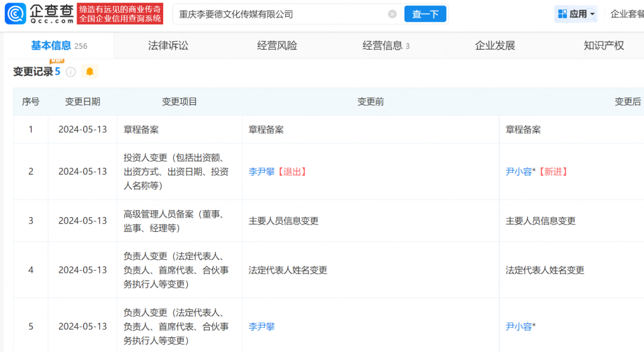This screenshot has width=644, height=352.
Task: Click the change record count 5
Action: click(x=58, y=72)
